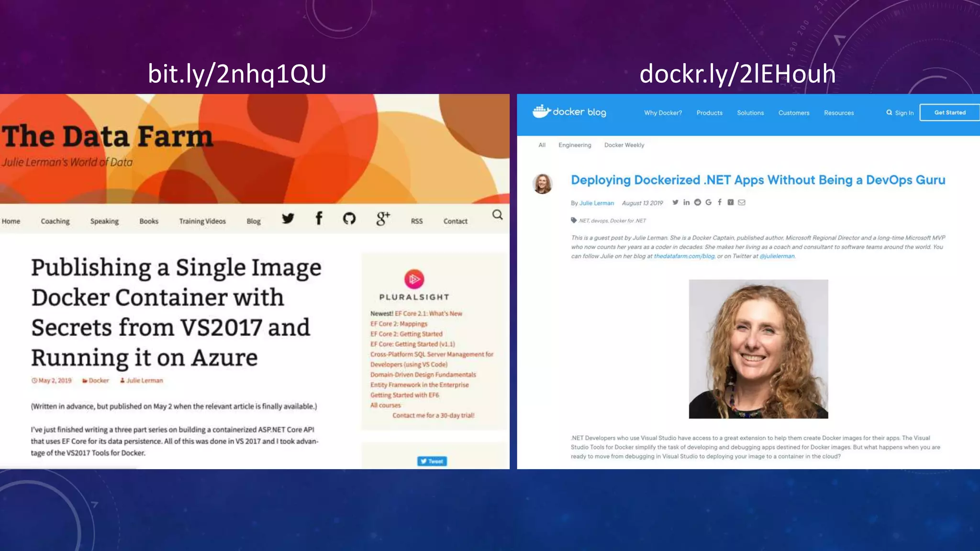980x551 pixels.
Task: Open the Facebook icon in Data Farm nav
Action: tap(319, 219)
